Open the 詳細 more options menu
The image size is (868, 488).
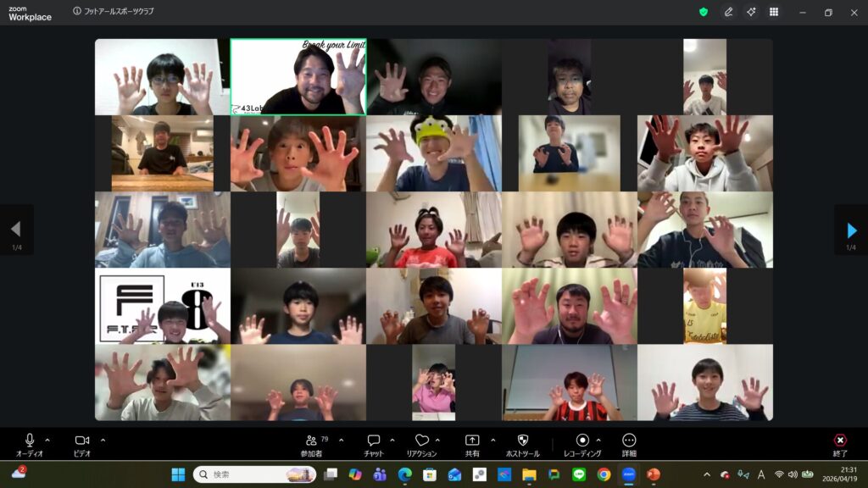pos(629,444)
